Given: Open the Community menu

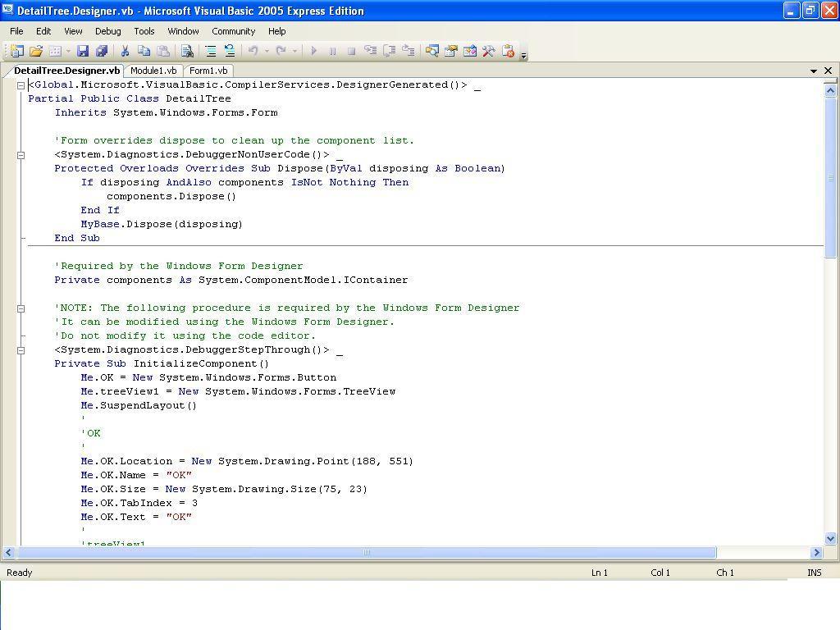Looking at the screenshot, I should pyautogui.click(x=234, y=31).
